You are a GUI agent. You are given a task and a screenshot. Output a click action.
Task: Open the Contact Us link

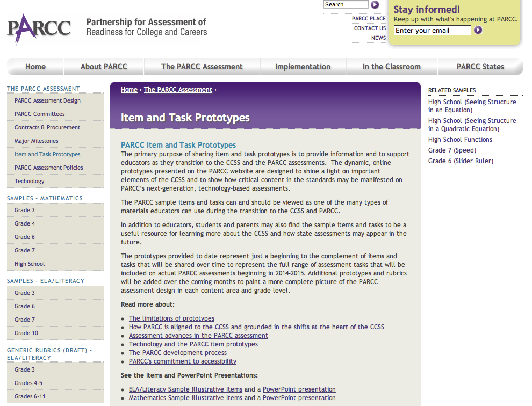click(370, 28)
